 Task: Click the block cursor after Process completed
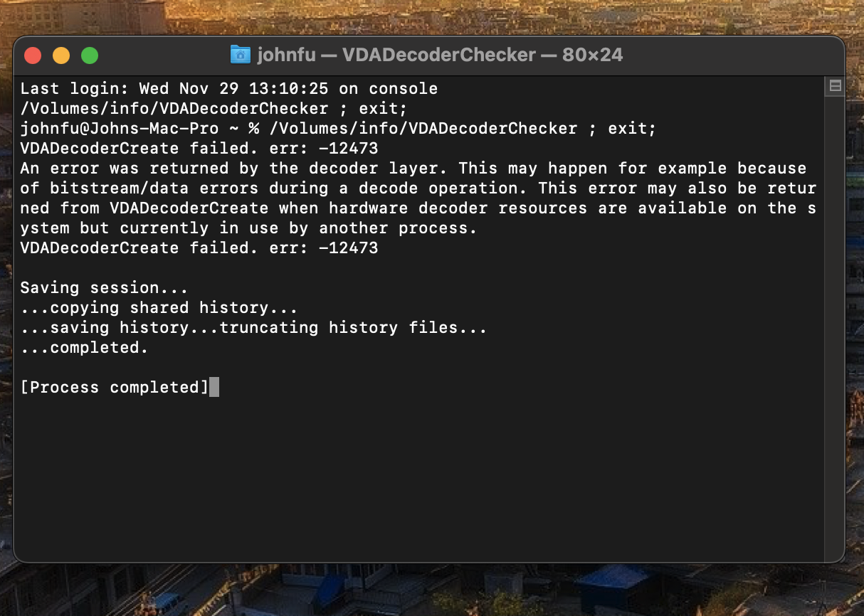214,387
